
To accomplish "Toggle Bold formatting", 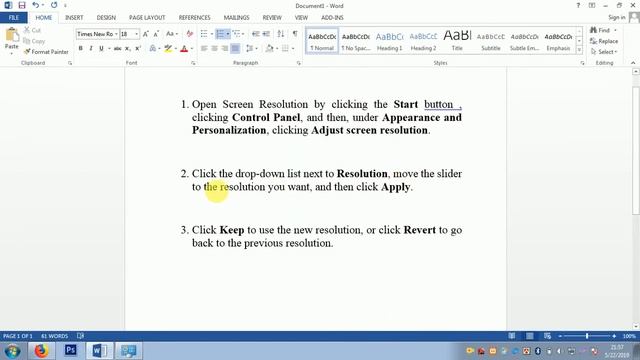I will point(81,49).
